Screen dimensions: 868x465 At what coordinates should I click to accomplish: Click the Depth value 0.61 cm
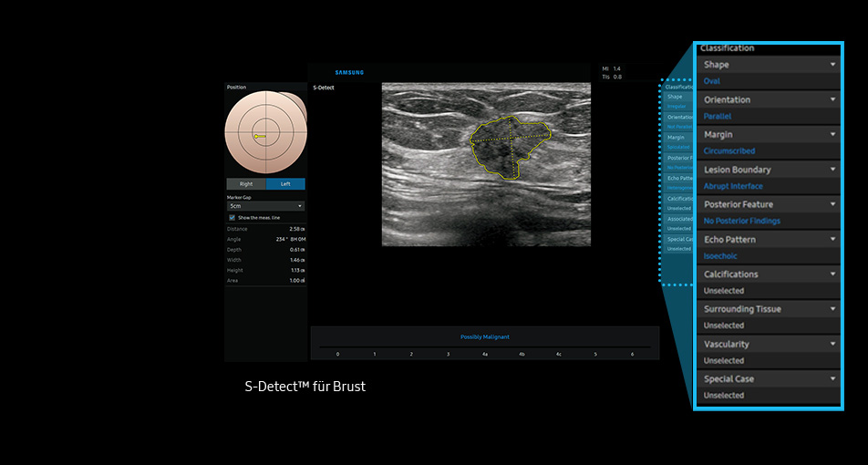[296, 250]
